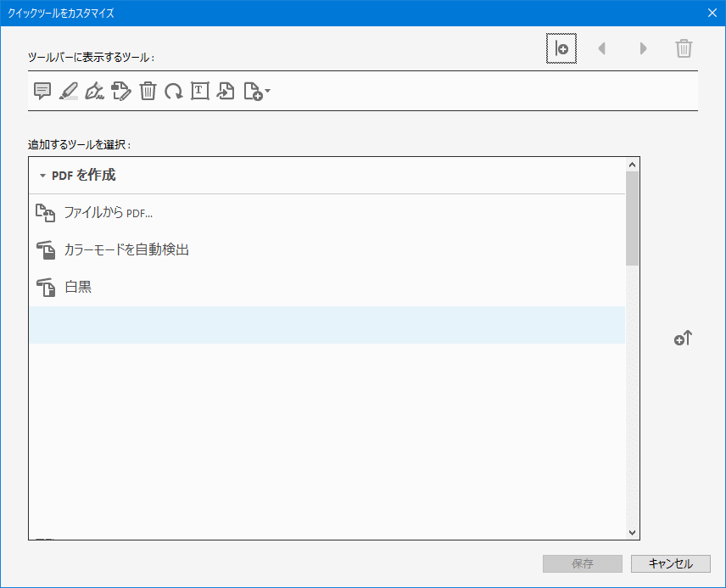Move tool left with left arrow
The height and width of the screenshot is (588, 726).
(x=602, y=48)
